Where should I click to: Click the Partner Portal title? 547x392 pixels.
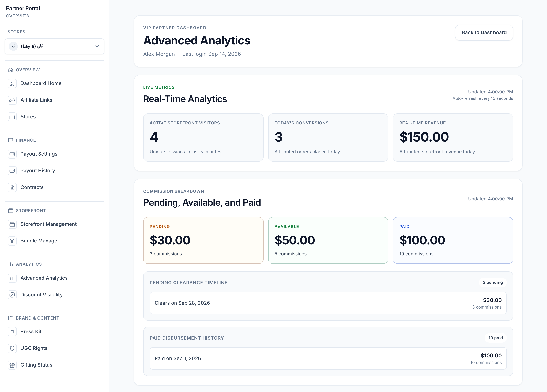(23, 8)
